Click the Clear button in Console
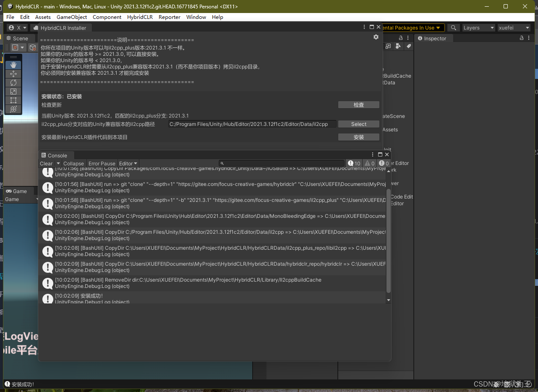Screen dimensions: 538x392 (46, 163)
